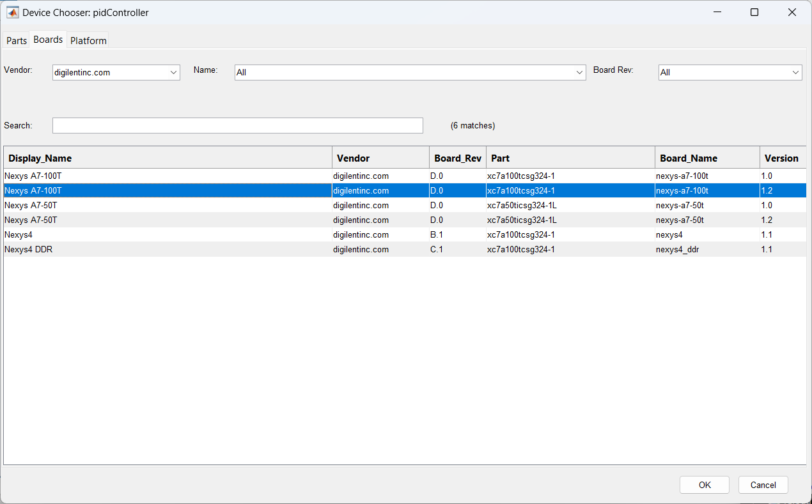Click the Version column header
The height and width of the screenshot is (504, 812).
tap(781, 158)
